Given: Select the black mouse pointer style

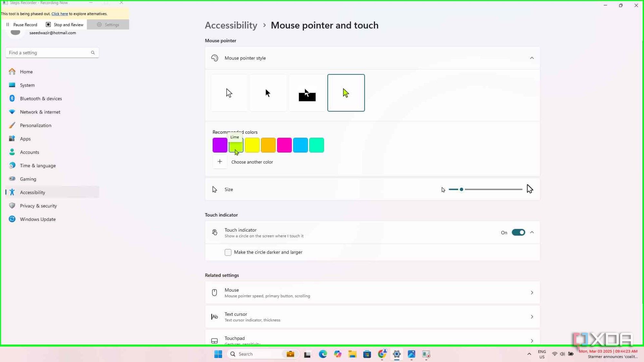Looking at the screenshot, I should click(x=268, y=93).
